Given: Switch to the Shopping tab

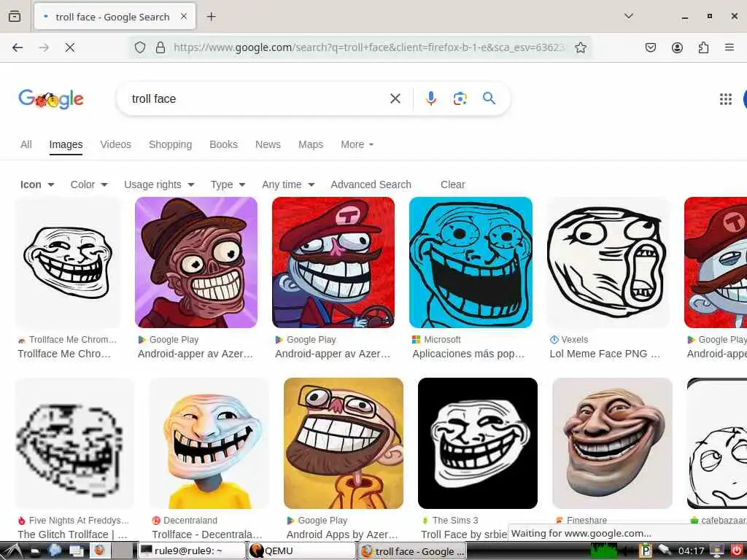Looking at the screenshot, I should coord(170,144).
